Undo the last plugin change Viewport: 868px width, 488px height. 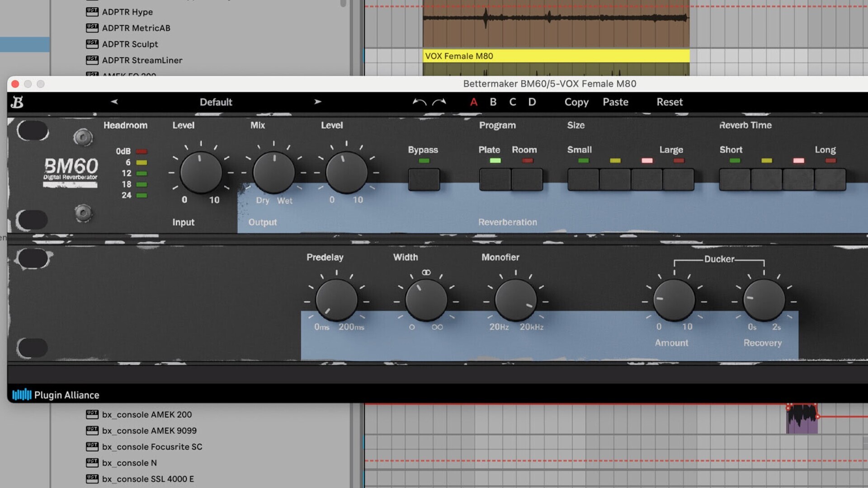click(419, 102)
